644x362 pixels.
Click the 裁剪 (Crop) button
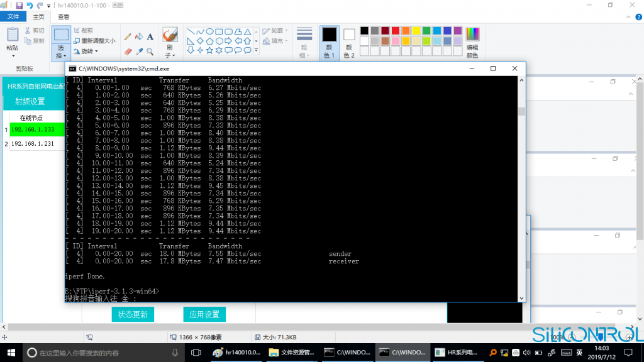click(84, 30)
